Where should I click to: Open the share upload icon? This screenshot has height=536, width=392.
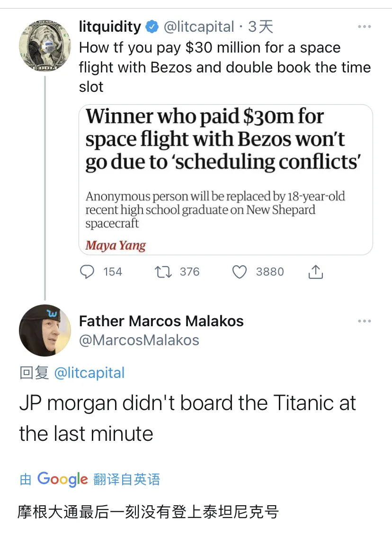point(315,272)
